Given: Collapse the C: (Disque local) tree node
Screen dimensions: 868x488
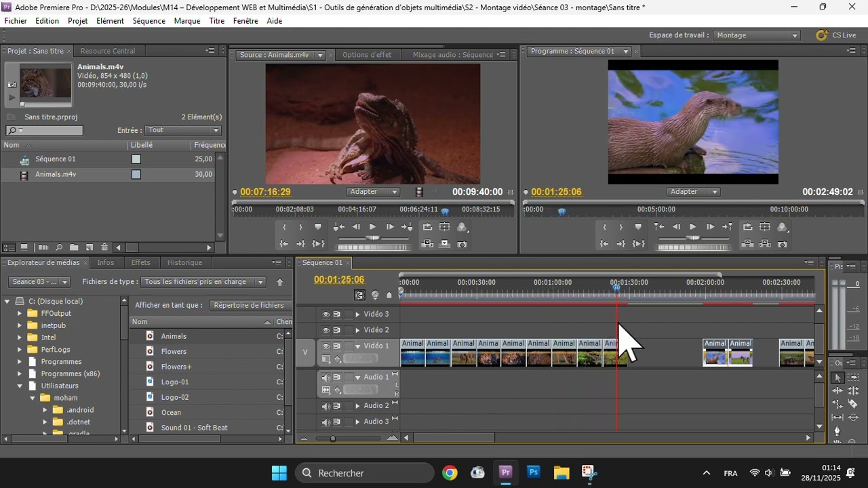Looking at the screenshot, I should (7, 302).
